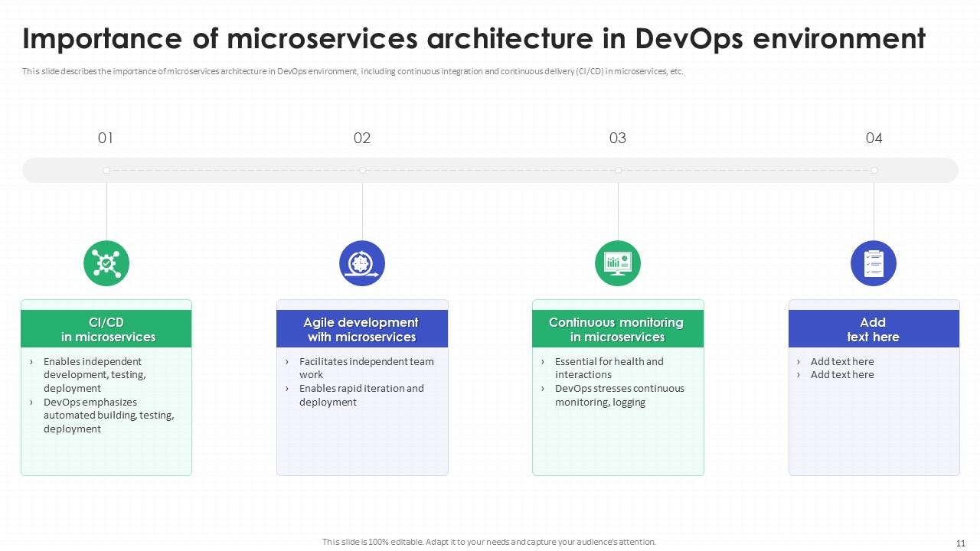Click the timeline node beneath 02

click(x=361, y=170)
